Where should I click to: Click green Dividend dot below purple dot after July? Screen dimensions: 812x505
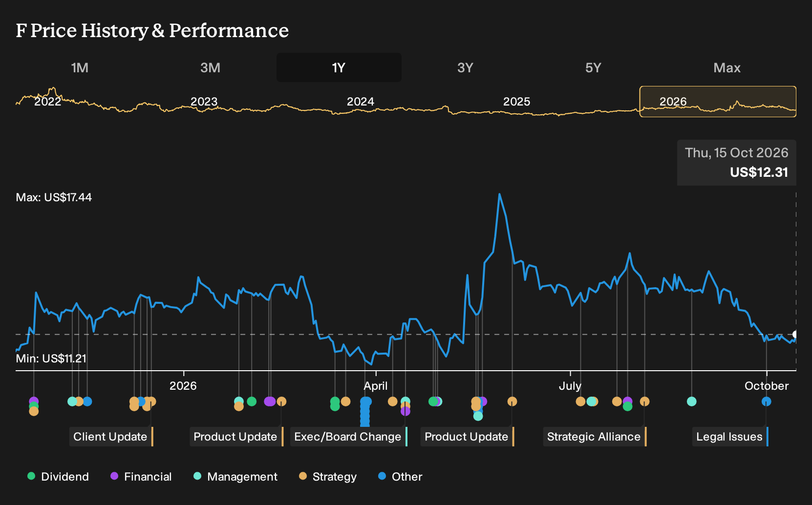pyautogui.click(x=628, y=406)
